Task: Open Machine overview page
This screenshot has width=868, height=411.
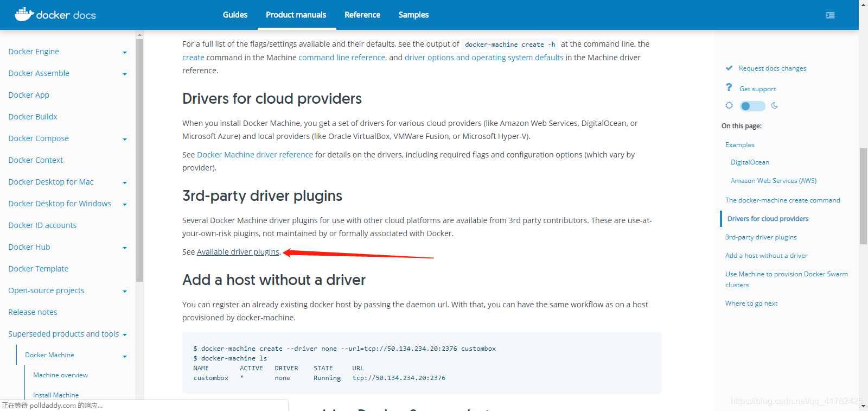Action: pyautogui.click(x=60, y=375)
